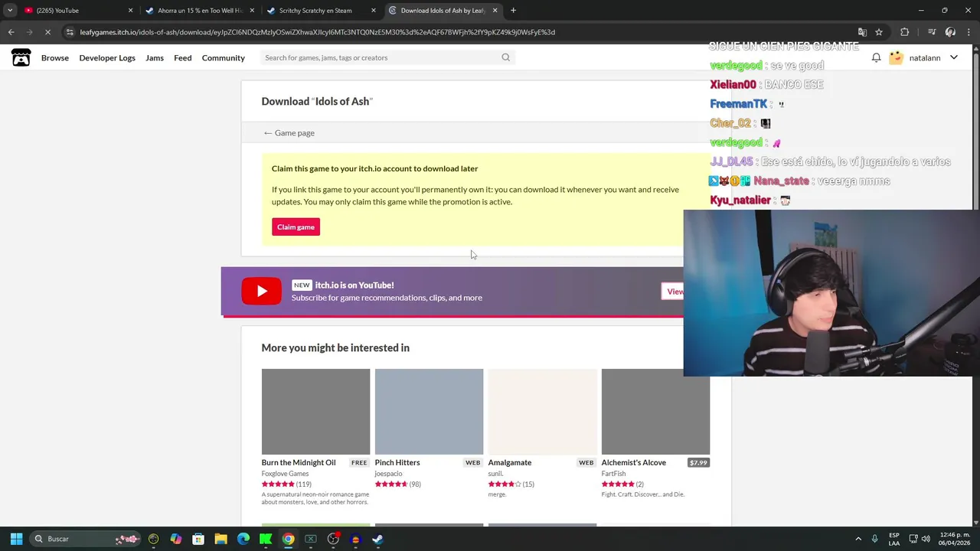This screenshot has width=980, height=551.
Task: Open the media controls icon in Chrome toolbar
Action: click(x=932, y=32)
